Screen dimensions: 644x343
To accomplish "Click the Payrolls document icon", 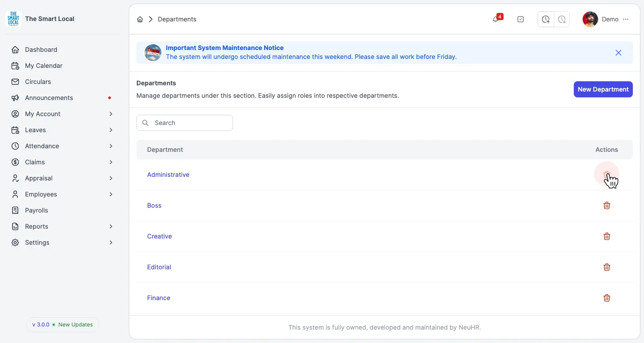I will tap(15, 210).
